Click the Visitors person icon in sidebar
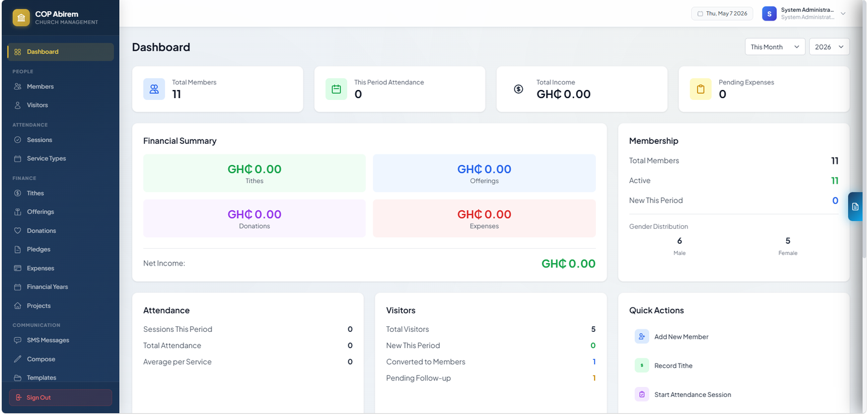The height and width of the screenshot is (415, 868). [17, 105]
